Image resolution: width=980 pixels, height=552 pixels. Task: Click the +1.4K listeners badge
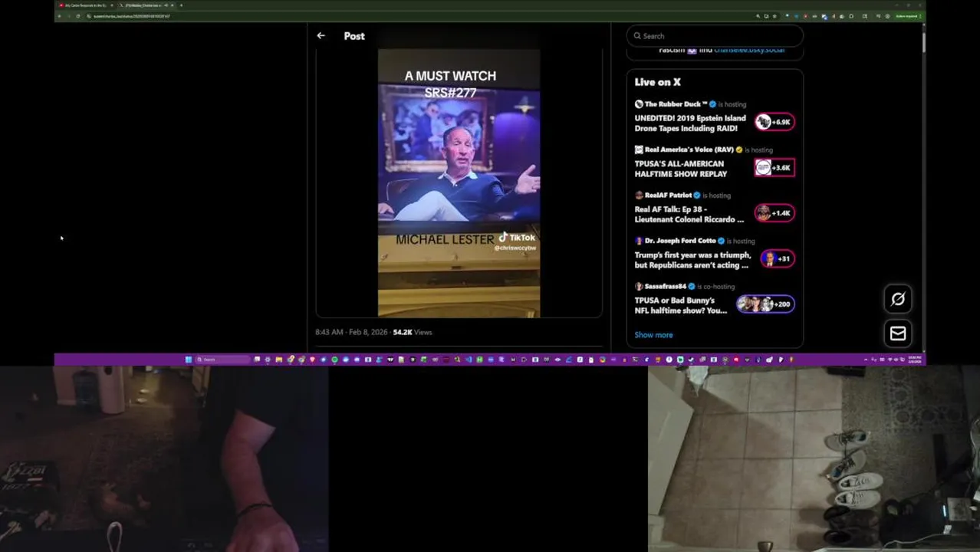[774, 213]
